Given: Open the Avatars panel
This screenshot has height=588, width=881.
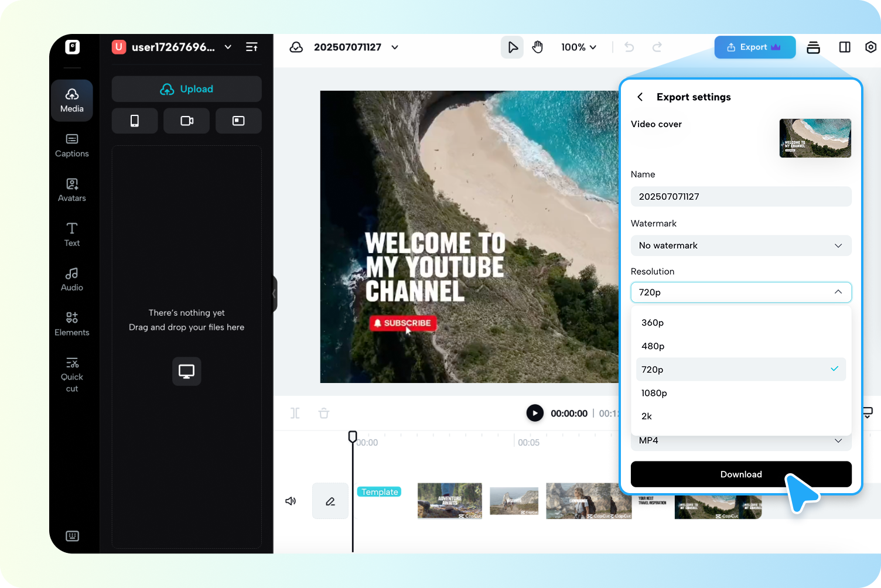Looking at the screenshot, I should tap(71, 190).
